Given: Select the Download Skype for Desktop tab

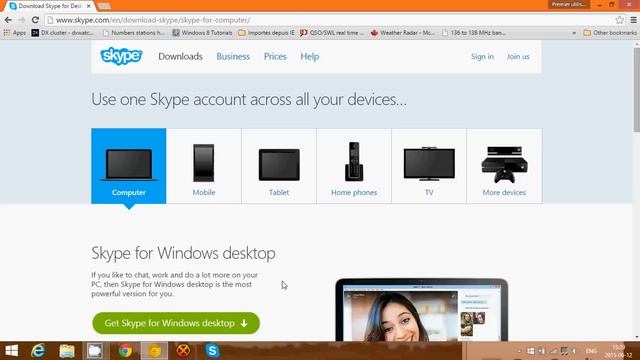Looking at the screenshot, I should (49, 6).
